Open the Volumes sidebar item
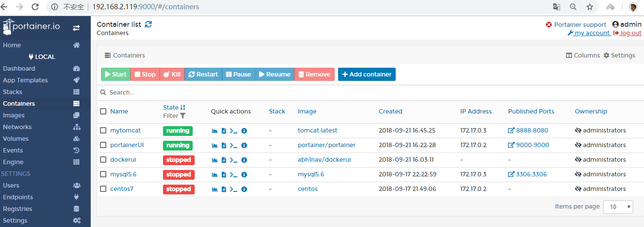The height and width of the screenshot is (227, 644). click(16, 139)
